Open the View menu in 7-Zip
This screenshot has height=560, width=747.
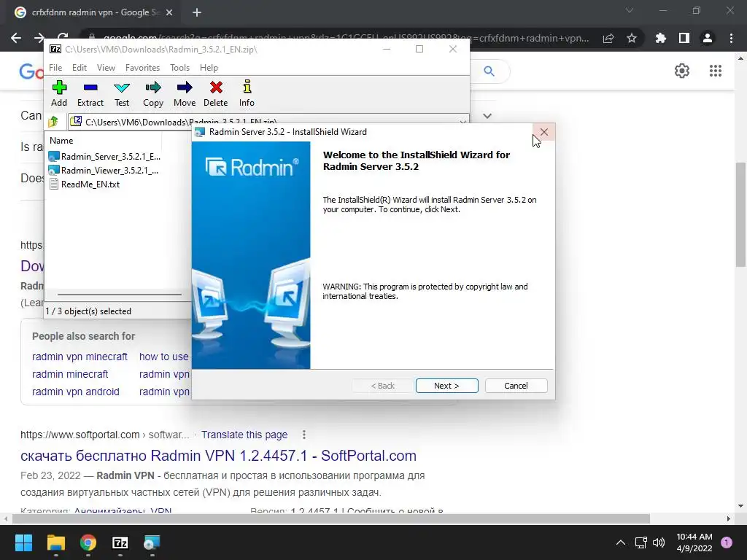[106, 68]
